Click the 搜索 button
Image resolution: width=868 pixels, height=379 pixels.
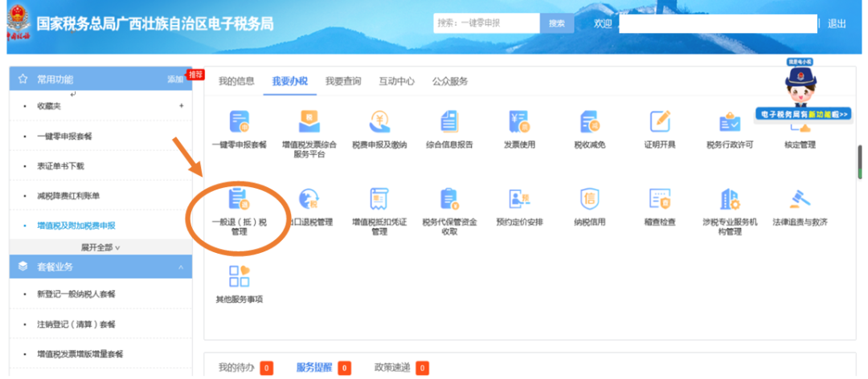tap(557, 23)
